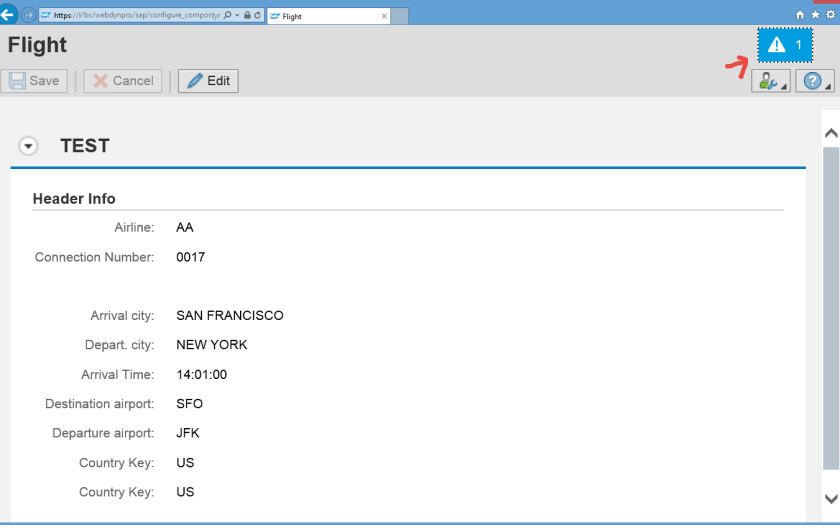840x525 pixels.
Task: Select arrival time 14:01:00
Action: (201, 374)
